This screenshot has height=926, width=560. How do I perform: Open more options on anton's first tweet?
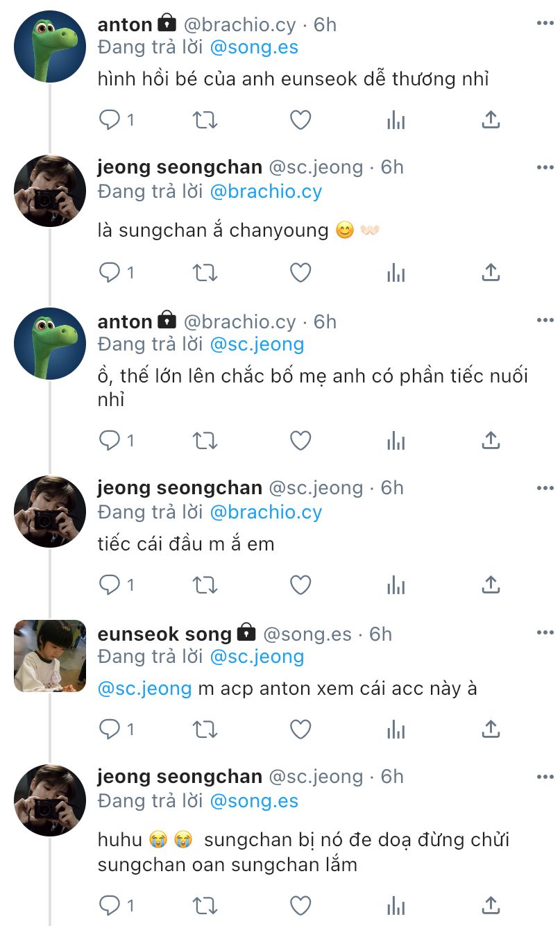pyautogui.click(x=545, y=23)
